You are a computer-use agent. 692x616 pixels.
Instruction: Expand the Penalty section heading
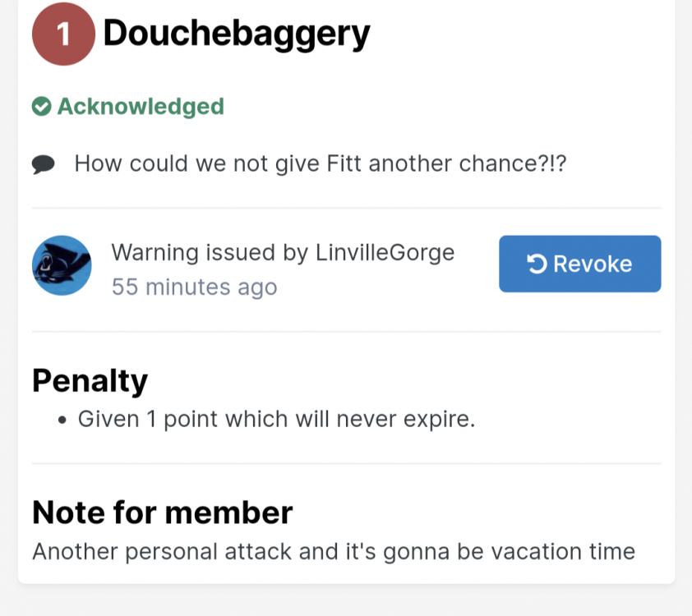(x=90, y=380)
